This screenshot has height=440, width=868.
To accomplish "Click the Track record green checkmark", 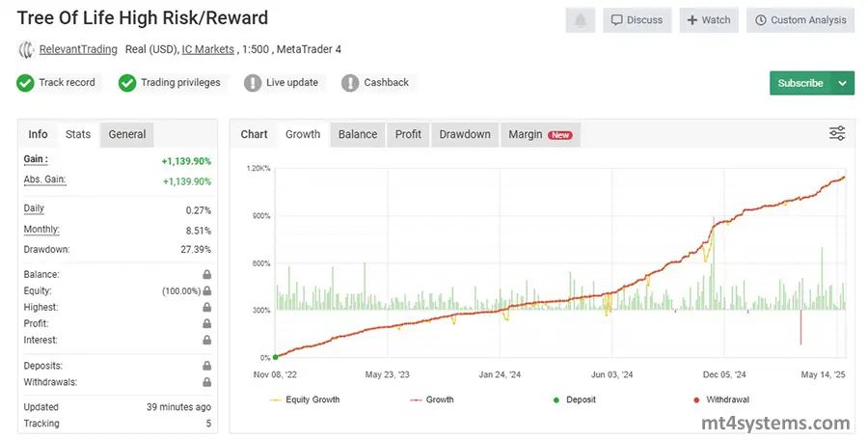I will [26, 83].
